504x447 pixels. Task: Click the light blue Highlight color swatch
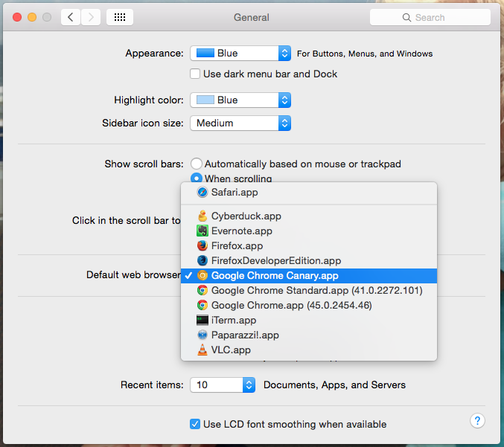point(205,100)
